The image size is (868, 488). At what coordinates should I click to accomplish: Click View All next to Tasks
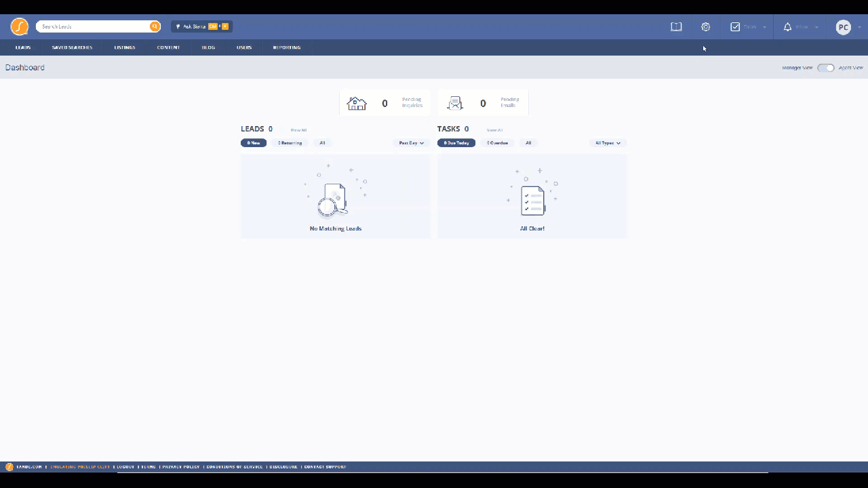494,130
